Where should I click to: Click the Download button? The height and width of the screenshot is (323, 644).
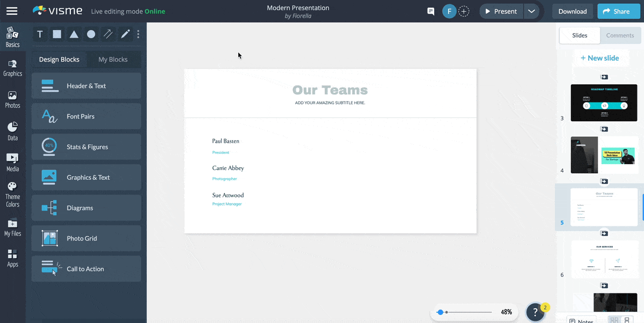pyautogui.click(x=572, y=11)
